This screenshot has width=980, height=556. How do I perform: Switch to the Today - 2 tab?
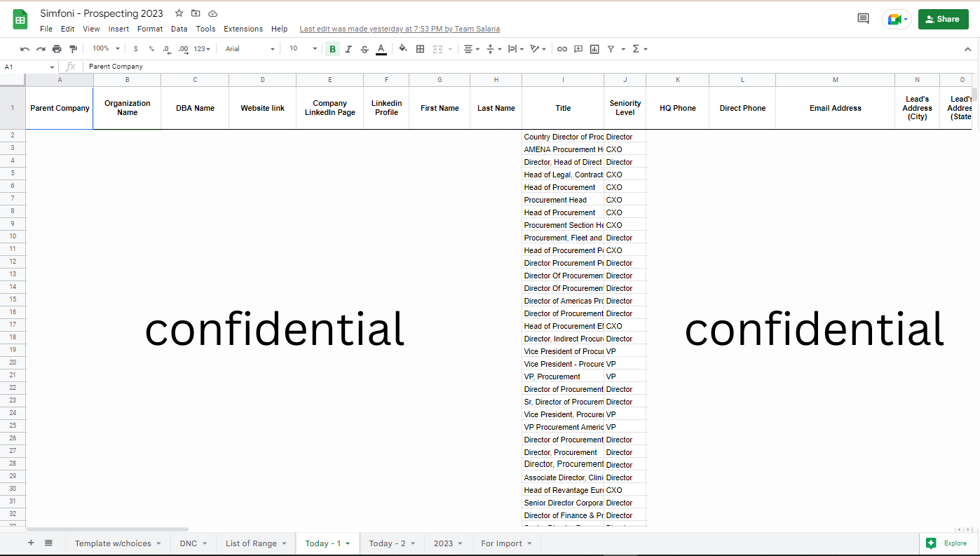pos(391,543)
